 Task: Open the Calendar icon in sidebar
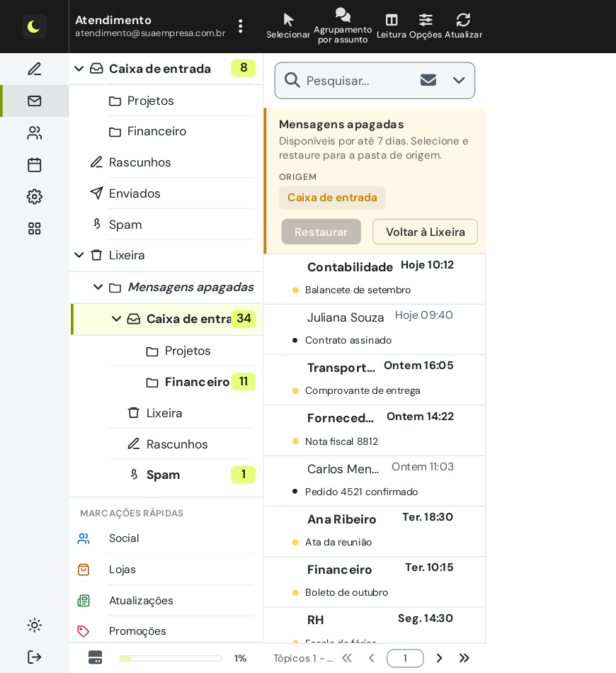pos(34,165)
